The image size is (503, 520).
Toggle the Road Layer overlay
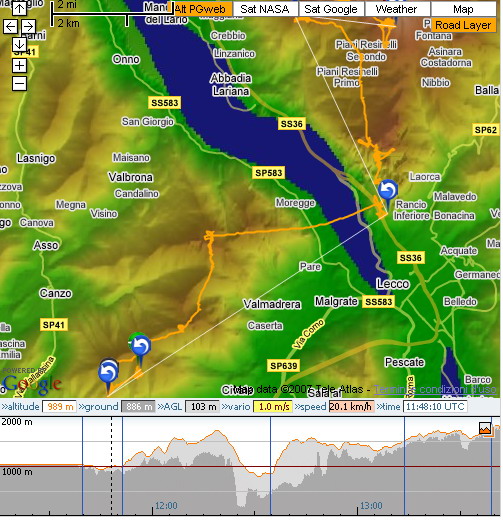(x=463, y=25)
